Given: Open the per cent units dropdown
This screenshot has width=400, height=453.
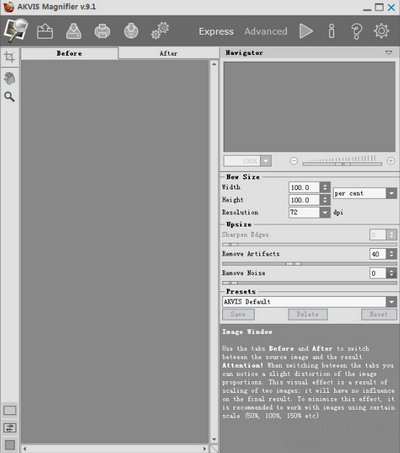Looking at the screenshot, I should pyautogui.click(x=365, y=193).
